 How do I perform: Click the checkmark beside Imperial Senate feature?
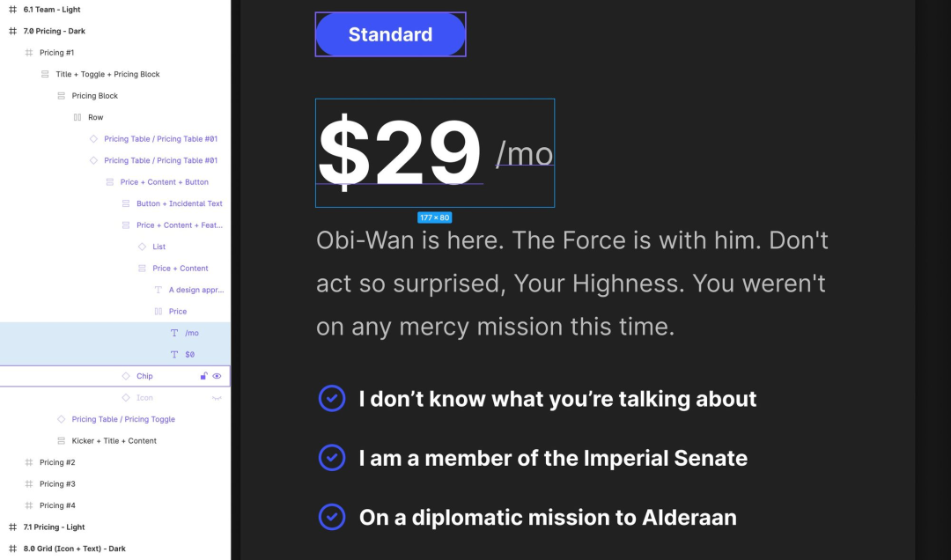(332, 458)
